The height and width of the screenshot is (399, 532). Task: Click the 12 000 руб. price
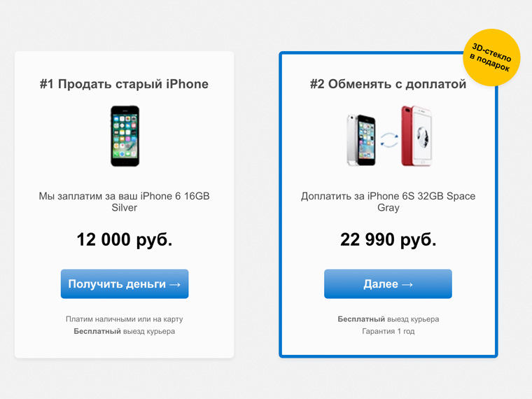[124, 239]
